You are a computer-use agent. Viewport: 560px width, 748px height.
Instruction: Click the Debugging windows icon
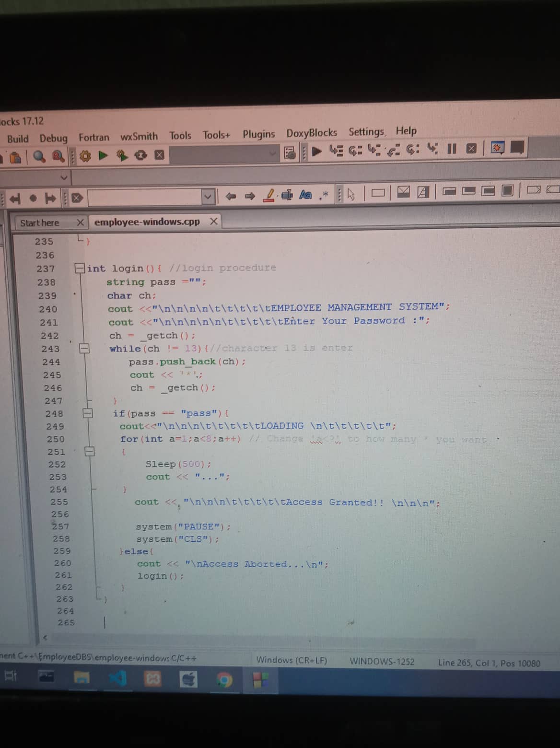point(497,148)
